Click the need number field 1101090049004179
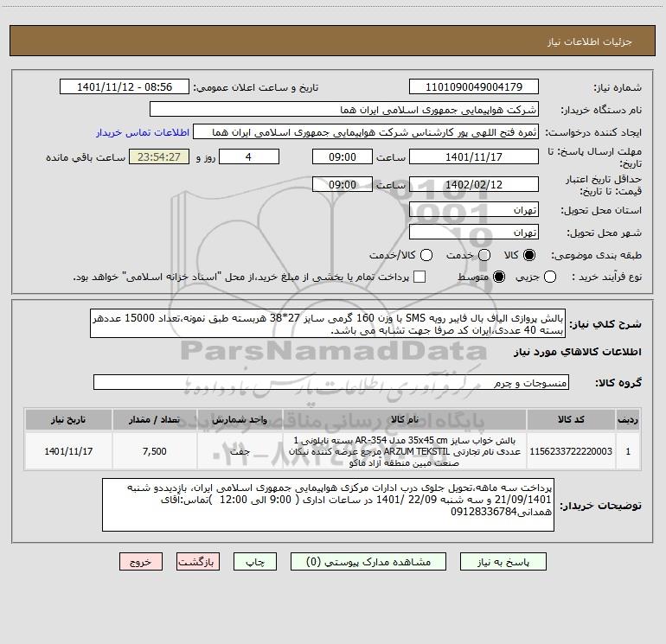Screen dimensions: 666x644 [x=474, y=86]
